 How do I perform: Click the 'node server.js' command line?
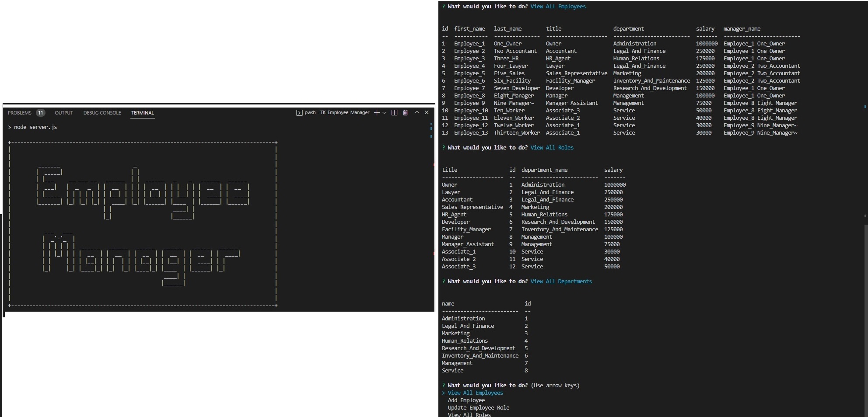(35, 127)
